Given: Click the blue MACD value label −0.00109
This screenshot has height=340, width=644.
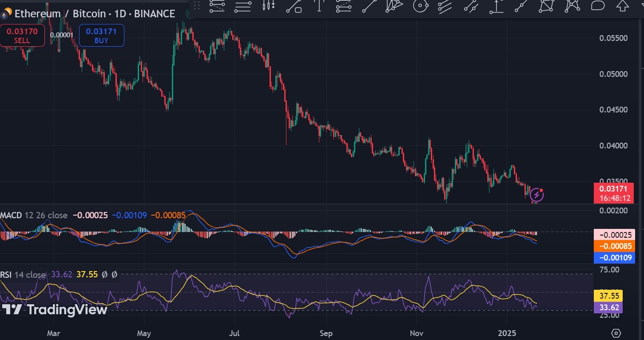Looking at the screenshot, I should [614, 257].
